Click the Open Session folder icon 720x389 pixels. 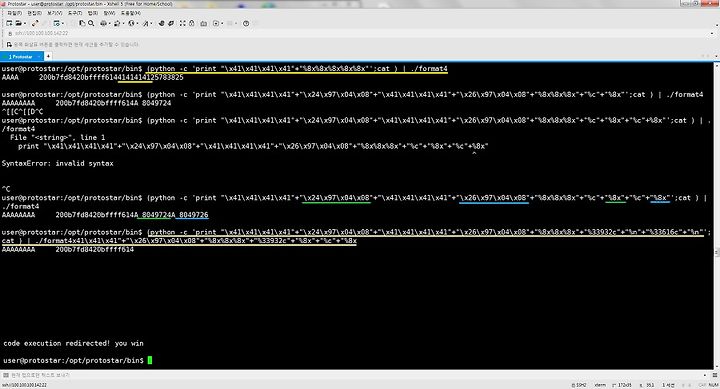pos(18,23)
